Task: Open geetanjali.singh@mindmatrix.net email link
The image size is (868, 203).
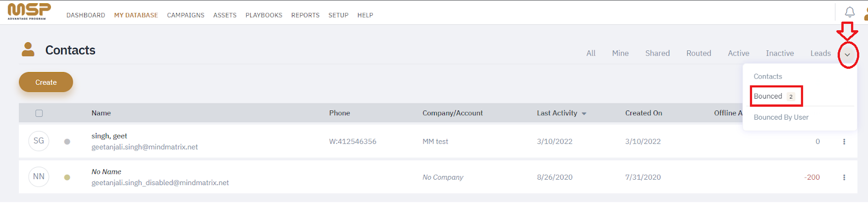Action: (x=145, y=147)
